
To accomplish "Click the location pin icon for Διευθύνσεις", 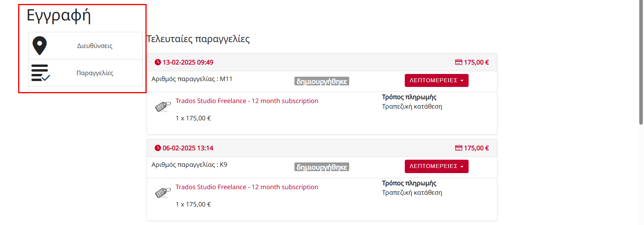I will pyautogui.click(x=39, y=46).
